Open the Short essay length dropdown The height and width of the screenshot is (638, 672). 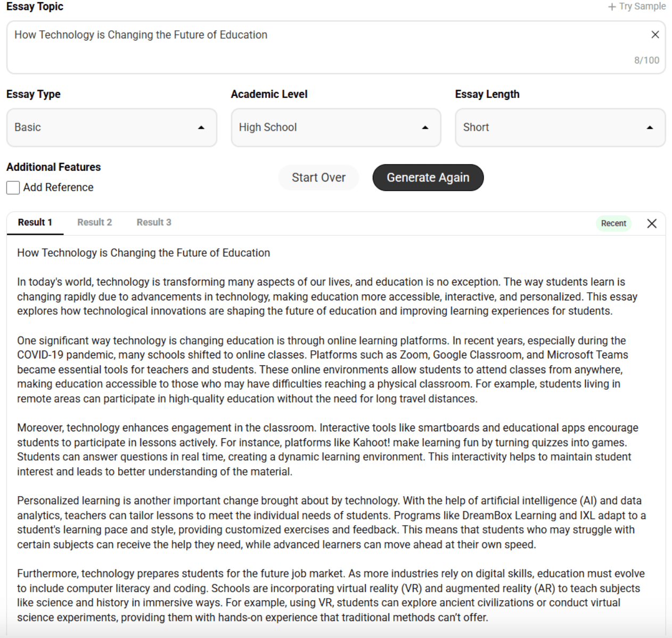[554, 128]
